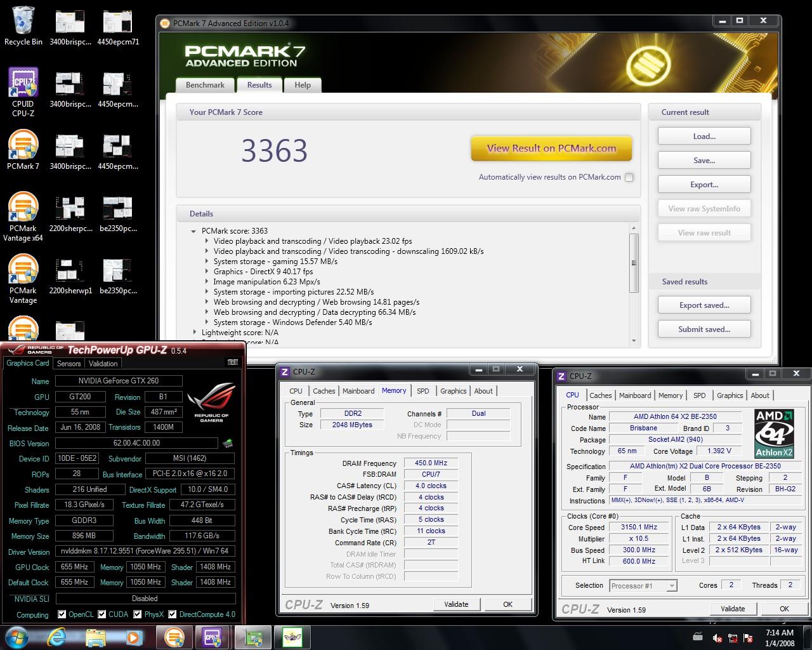The width and height of the screenshot is (812, 650).
Task: Click the Export saved... button
Action: 704,305
